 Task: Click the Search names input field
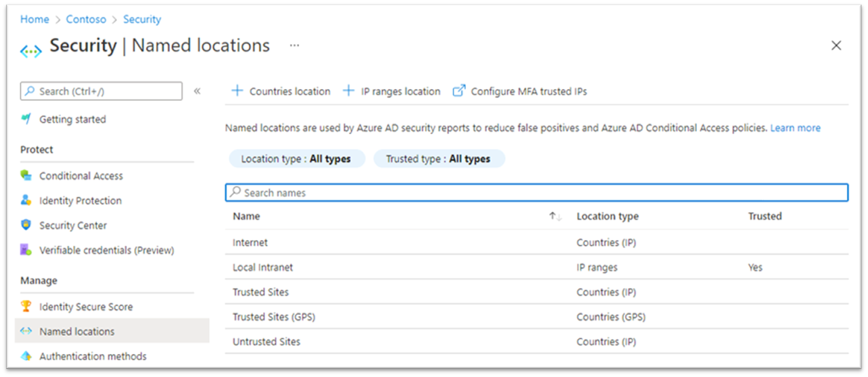point(536,193)
